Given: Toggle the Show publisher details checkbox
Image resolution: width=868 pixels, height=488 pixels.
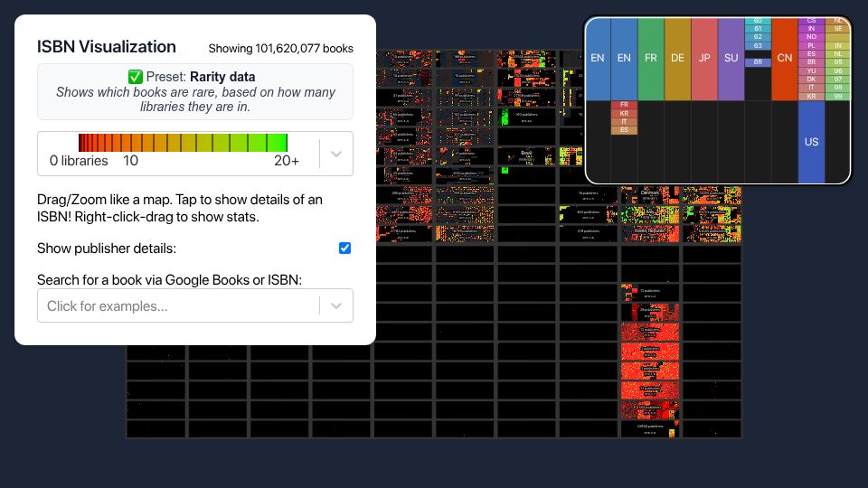Looking at the screenshot, I should coord(344,248).
